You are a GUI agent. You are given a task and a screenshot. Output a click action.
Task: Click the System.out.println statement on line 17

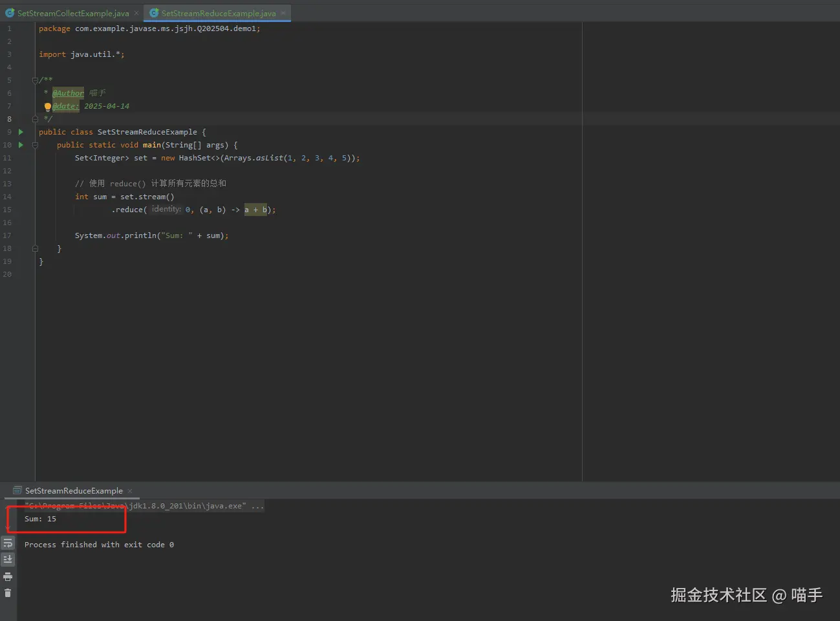[152, 235]
